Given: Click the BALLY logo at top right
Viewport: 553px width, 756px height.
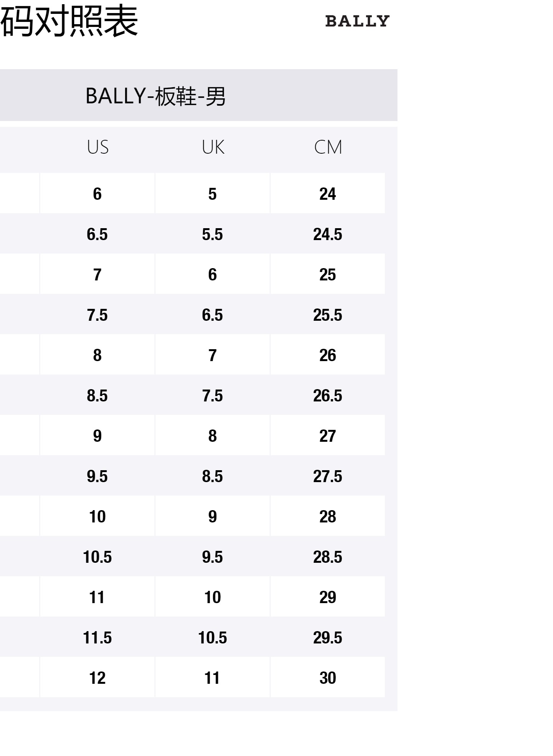Looking at the screenshot, I should point(357,22).
